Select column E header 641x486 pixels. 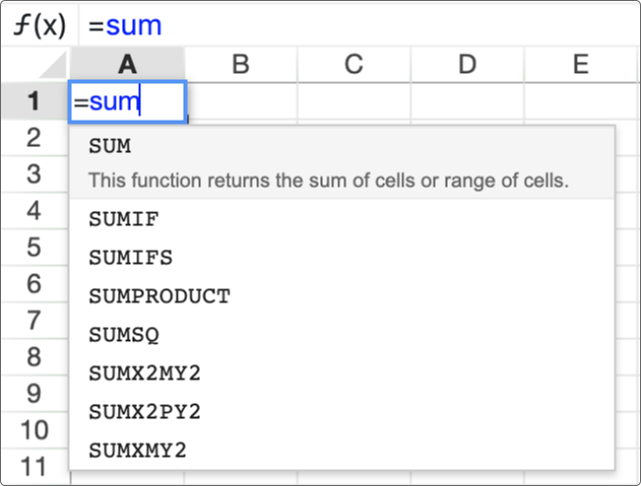(x=581, y=65)
